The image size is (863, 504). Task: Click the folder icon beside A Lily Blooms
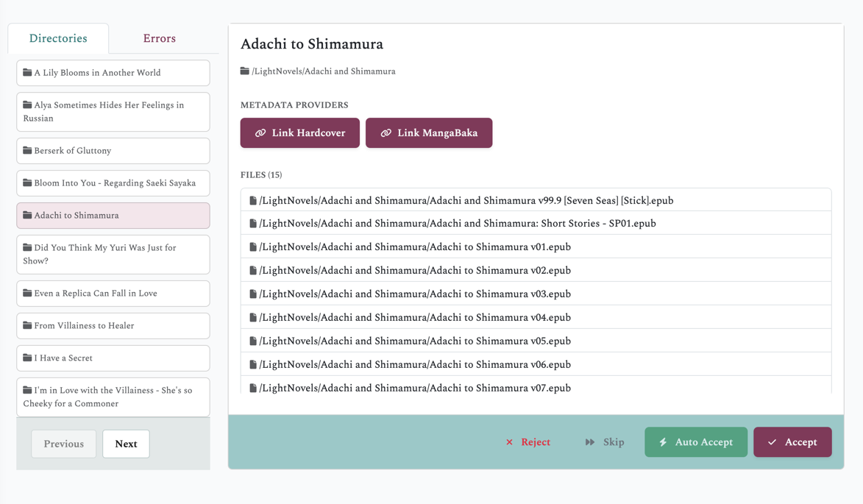(27, 72)
